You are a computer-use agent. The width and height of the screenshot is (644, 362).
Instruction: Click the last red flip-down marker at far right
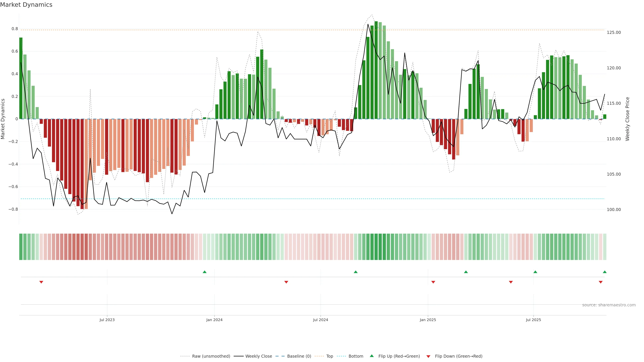coord(601,282)
